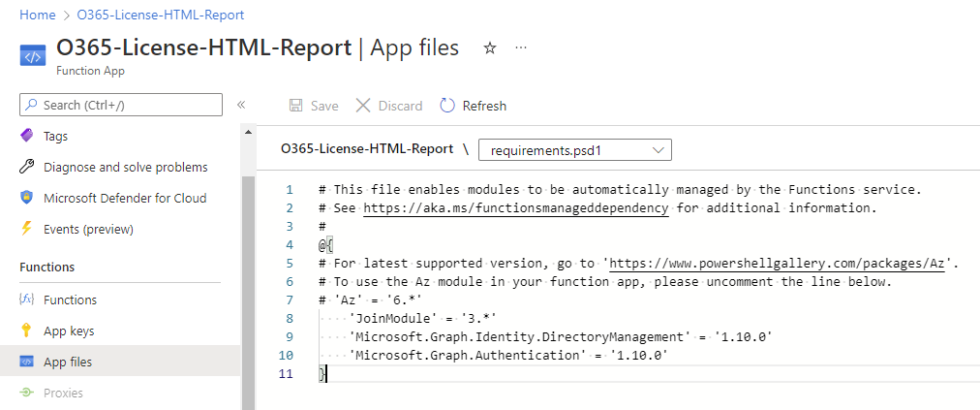Click the Refresh button label
Screen dimensions: 980x410
(x=484, y=106)
